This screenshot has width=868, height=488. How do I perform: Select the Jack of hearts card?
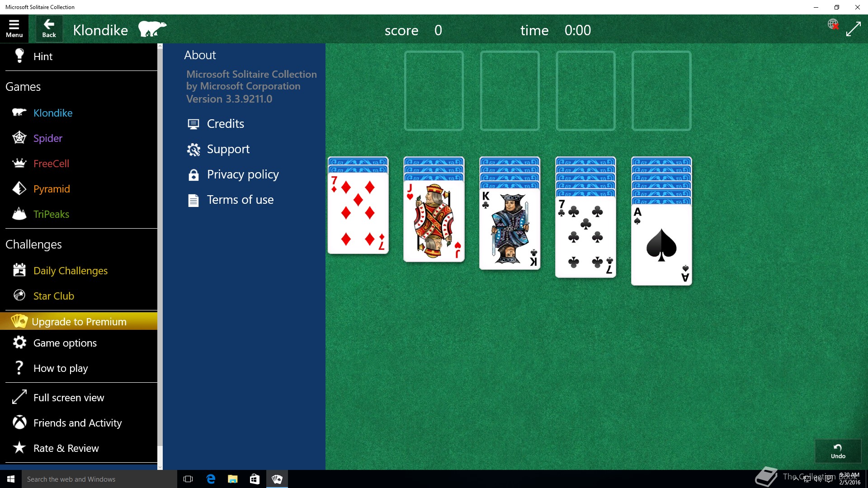[x=434, y=221]
